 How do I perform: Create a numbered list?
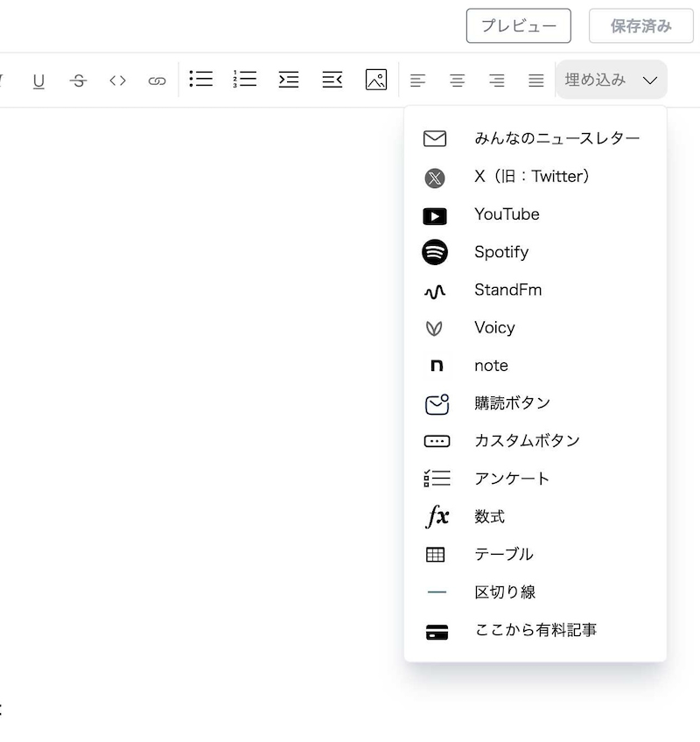point(245,79)
